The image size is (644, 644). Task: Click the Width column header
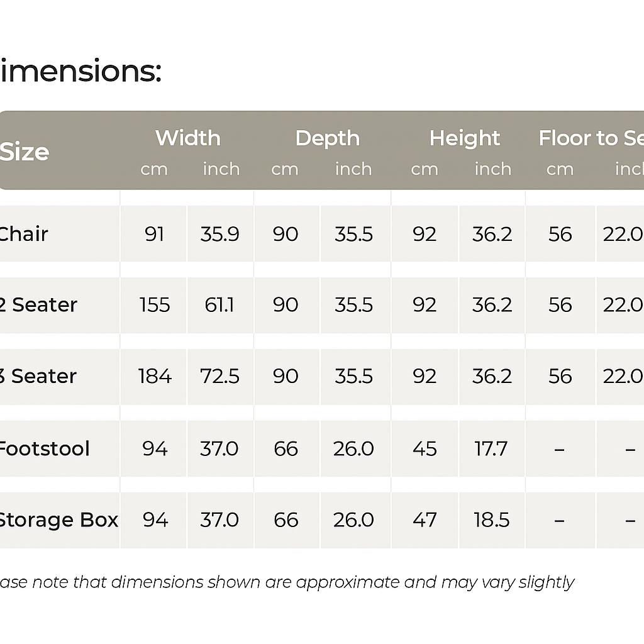click(x=187, y=138)
